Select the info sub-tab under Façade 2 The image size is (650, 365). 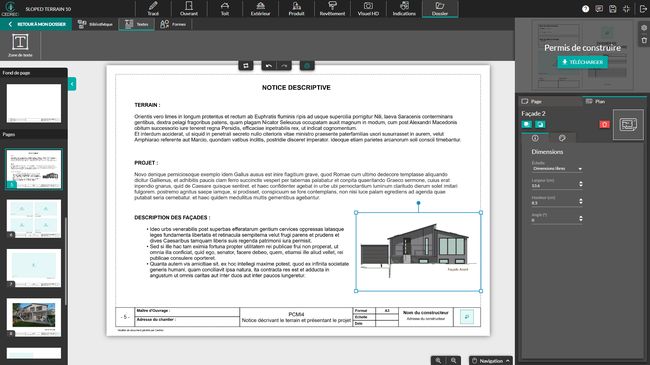pyautogui.click(x=535, y=138)
